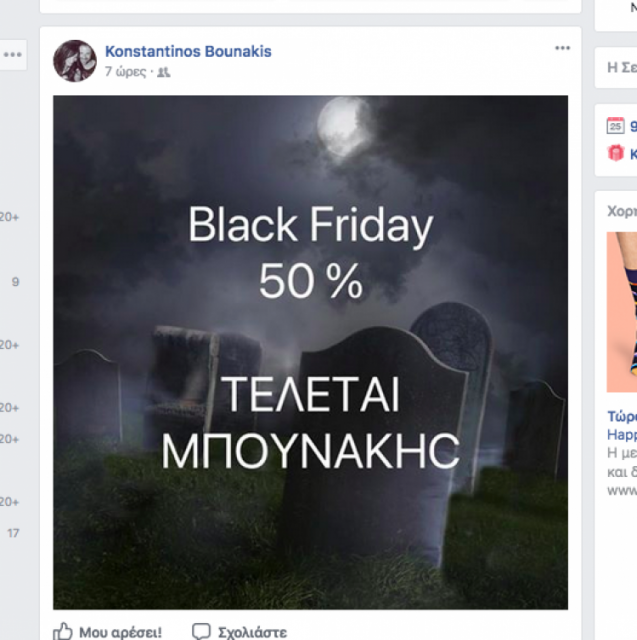This screenshot has width=637, height=640.
Task: Open the post's 7 ώρες timestamp
Action: 125,72
